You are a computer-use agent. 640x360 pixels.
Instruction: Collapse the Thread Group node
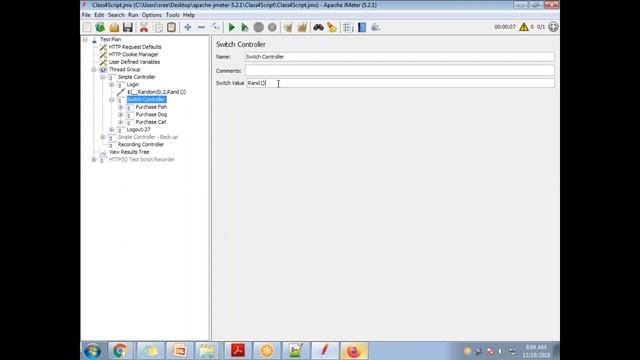click(x=94, y=70)
